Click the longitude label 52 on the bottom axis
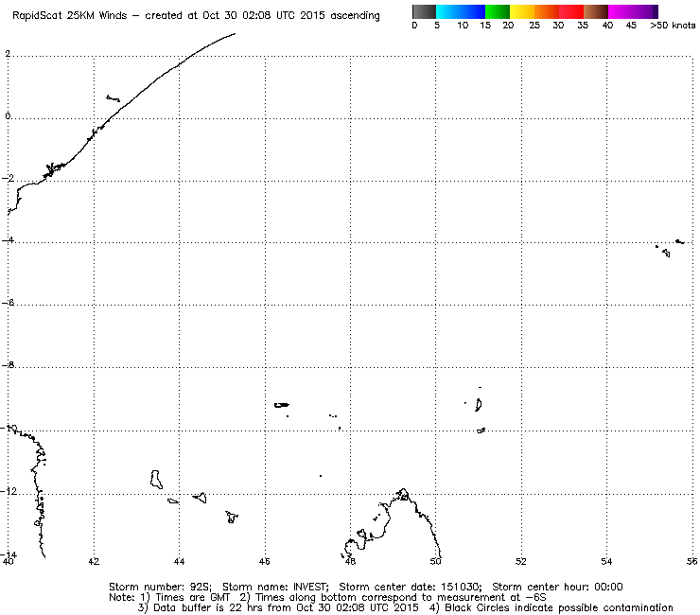The width and height of the screenshot is (700, 615). click(x=521, y=562)
